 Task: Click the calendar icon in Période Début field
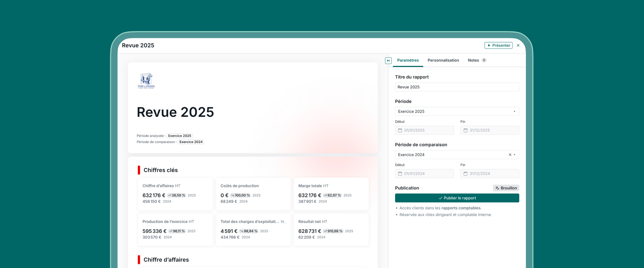400,130
